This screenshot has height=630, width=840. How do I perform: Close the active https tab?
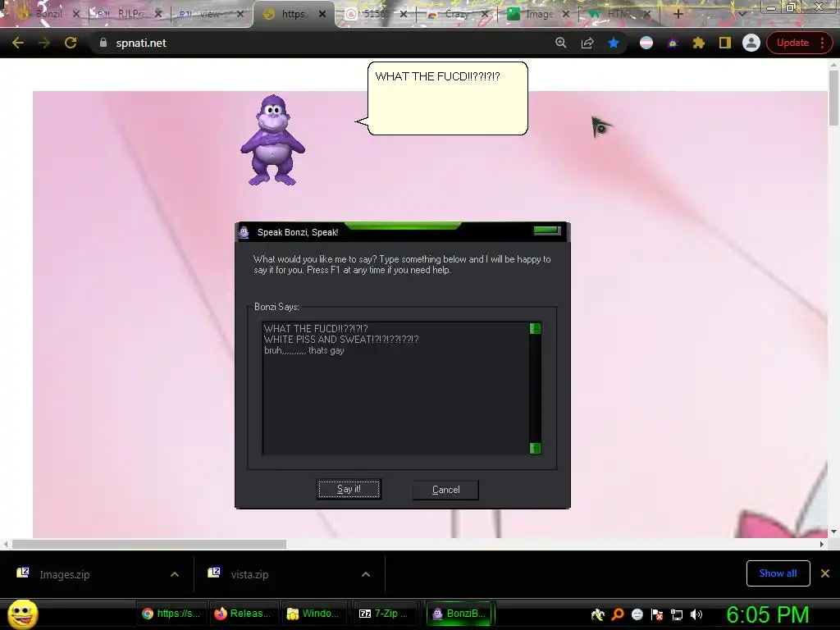click(322, 14)
